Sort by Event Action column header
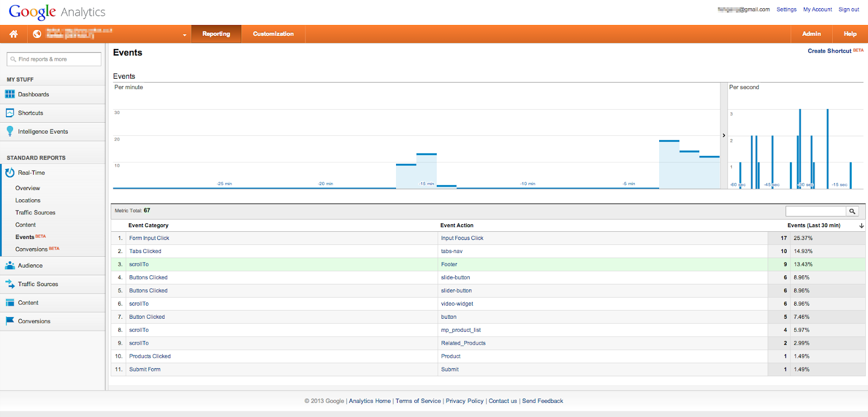This screenshot has height=417, width=868. click(457, 225)
